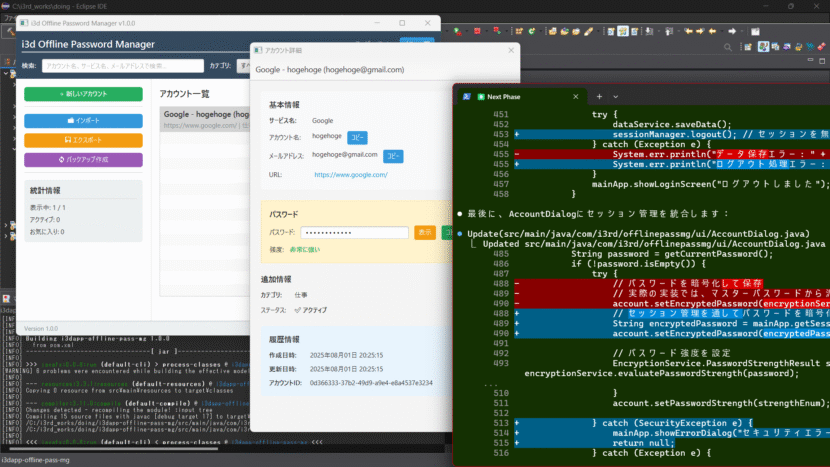Click the masked password field
This screenshot has width=830, height=467.
354,232
